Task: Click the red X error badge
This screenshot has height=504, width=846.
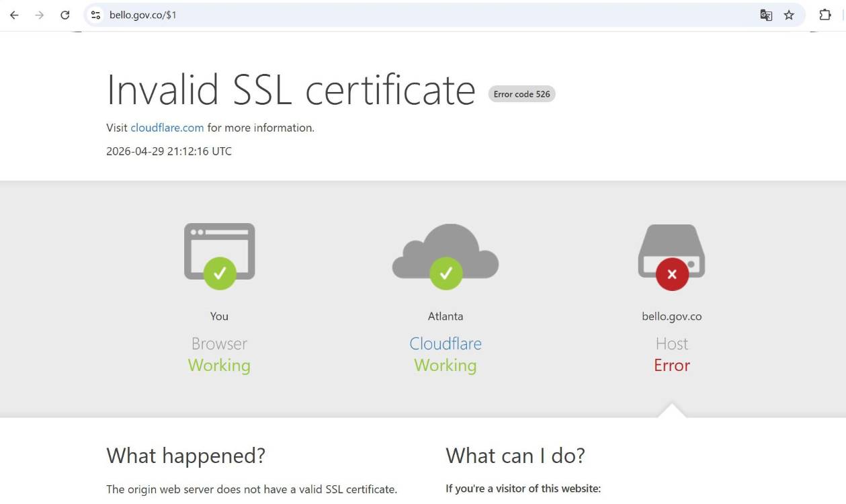Action: coord(672,274)
